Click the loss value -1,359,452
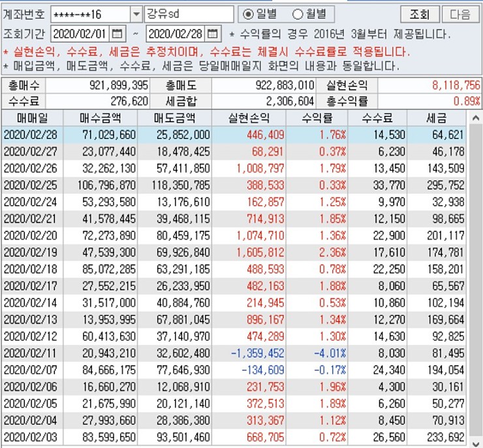This screenshot has height=448, width=483. pyautogui.click(x=258, y=353)
